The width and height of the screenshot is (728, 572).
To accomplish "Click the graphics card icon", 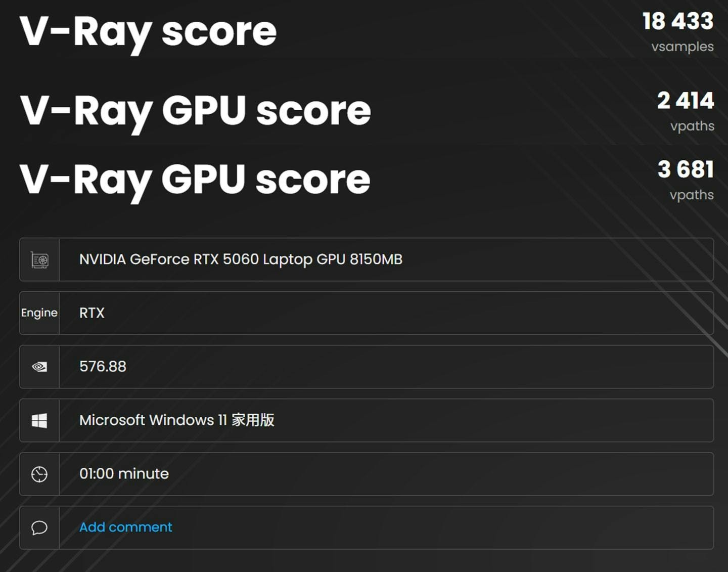I will point(39,260).
